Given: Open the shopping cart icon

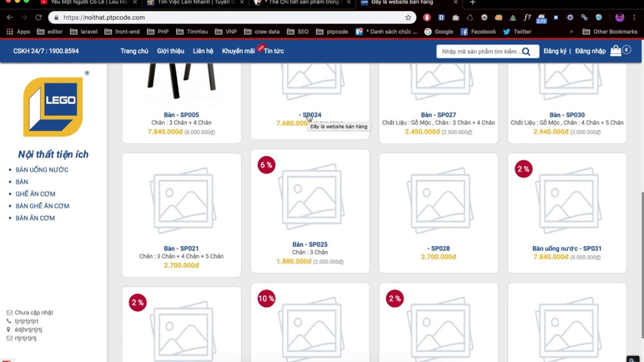Looking at the screenshot, I should click(616, 51).
